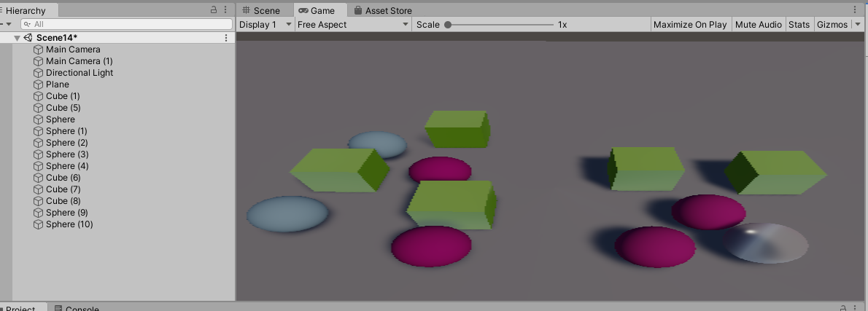Toggle Mute Audio in Game view
Image resolution: width=868 pixels, height=311 pixels.
point(758,25)
